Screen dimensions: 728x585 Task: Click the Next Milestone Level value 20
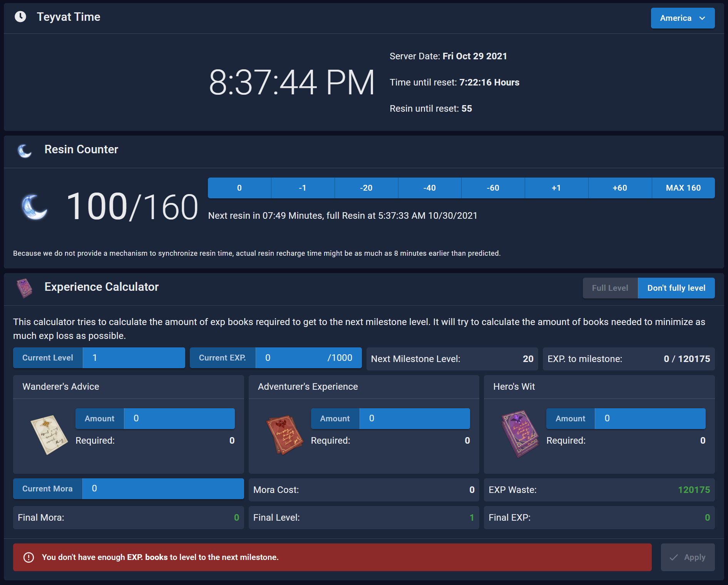tap(528, 359)
